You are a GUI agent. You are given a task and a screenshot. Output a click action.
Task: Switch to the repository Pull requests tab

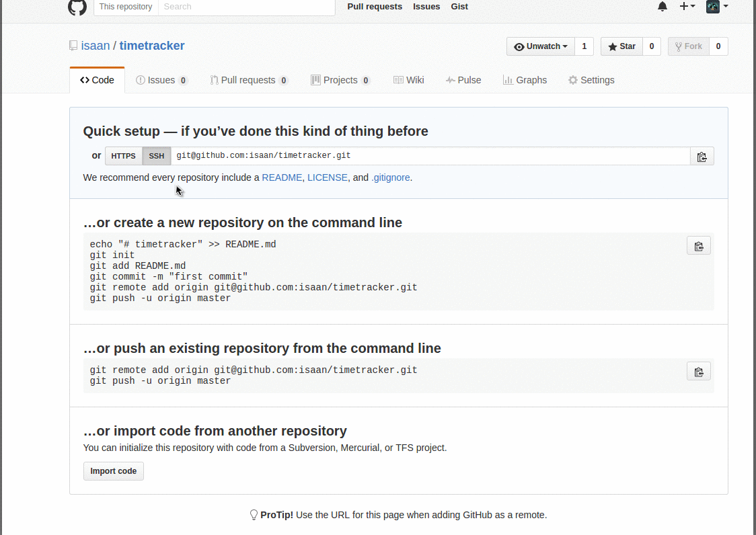[x=249, y=80]
